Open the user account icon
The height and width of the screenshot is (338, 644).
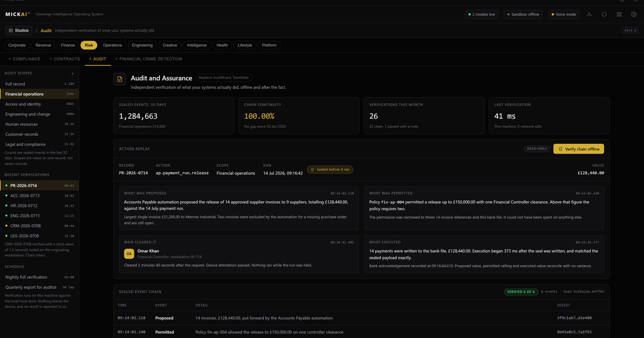coord(589,14)
